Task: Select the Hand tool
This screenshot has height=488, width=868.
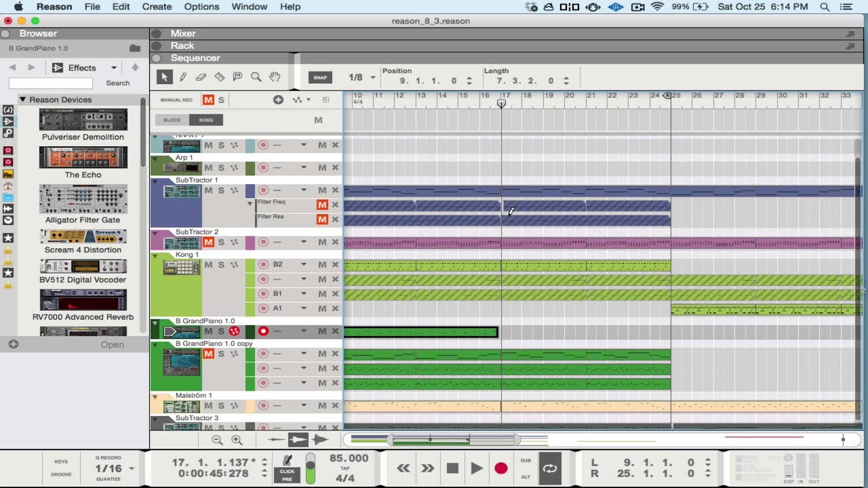Action: 275,77
